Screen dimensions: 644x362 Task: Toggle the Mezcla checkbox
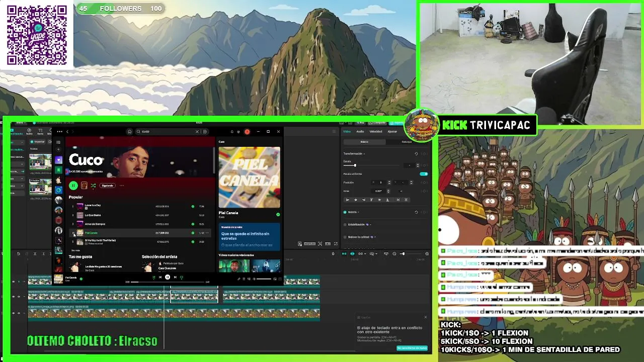pyautogui.click(x=345, y=212)
